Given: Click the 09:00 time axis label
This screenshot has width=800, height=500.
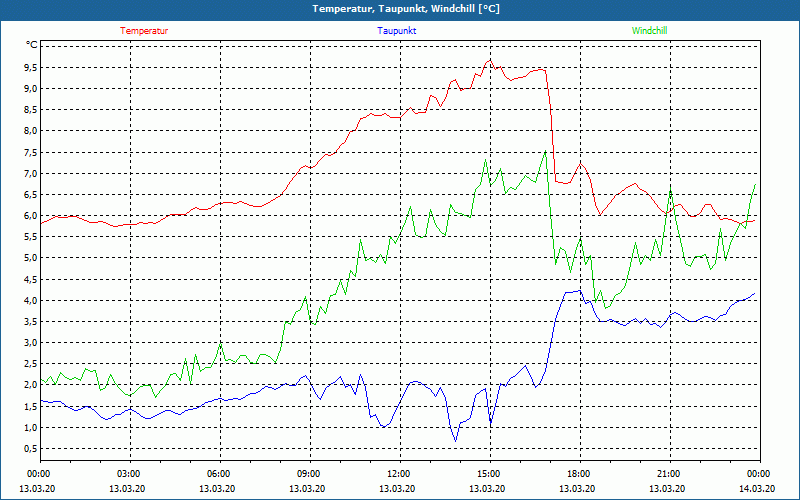Looking at the screenshot, I should [310, 474].
